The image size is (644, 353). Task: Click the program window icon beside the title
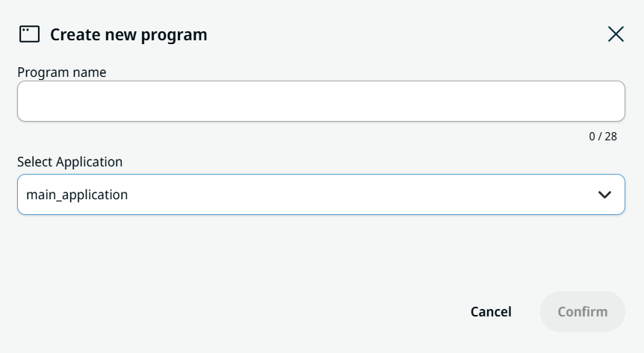click(x=30, y=34)
